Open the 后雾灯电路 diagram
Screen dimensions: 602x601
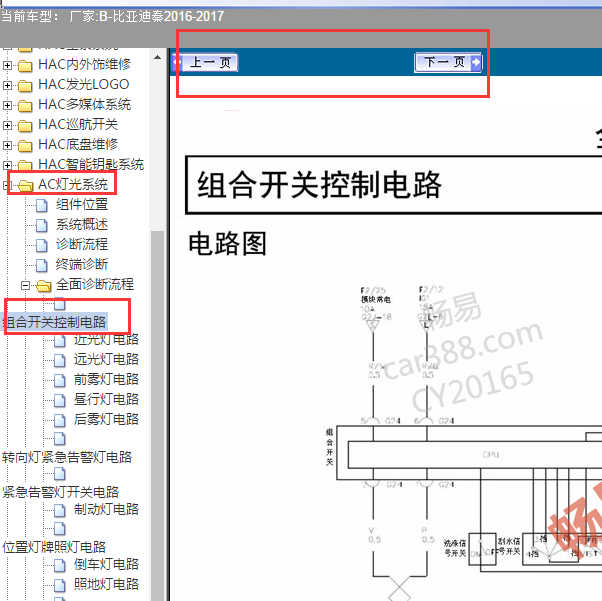pyautogui.click(x=106, y=420)
